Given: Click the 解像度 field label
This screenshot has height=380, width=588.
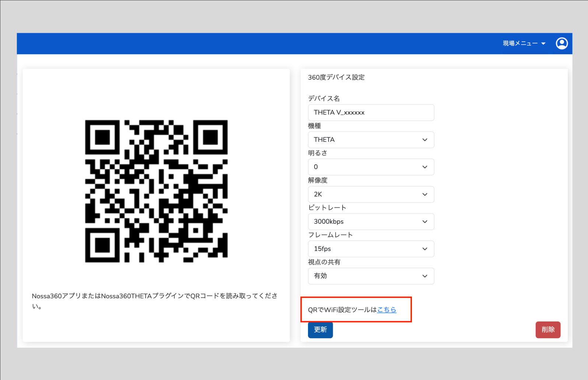Looking at the screenshot, I should coord(318,180).
